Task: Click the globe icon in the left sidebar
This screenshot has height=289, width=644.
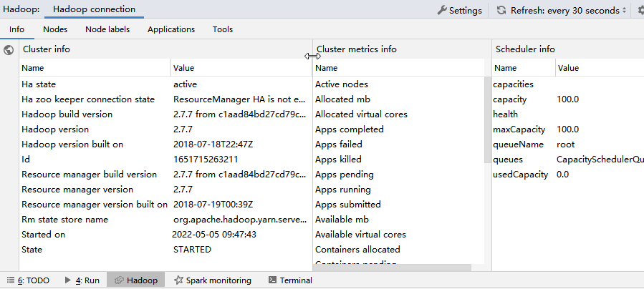Action: tap(8, 50)
